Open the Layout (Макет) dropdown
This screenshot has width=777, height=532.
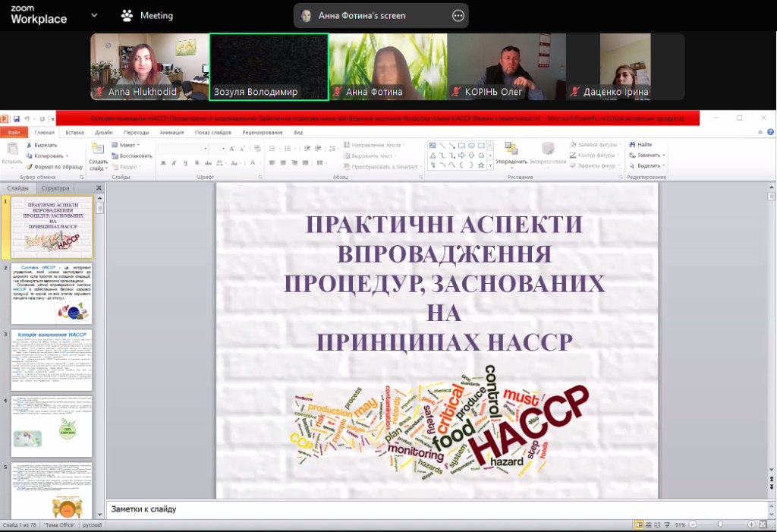127,144
